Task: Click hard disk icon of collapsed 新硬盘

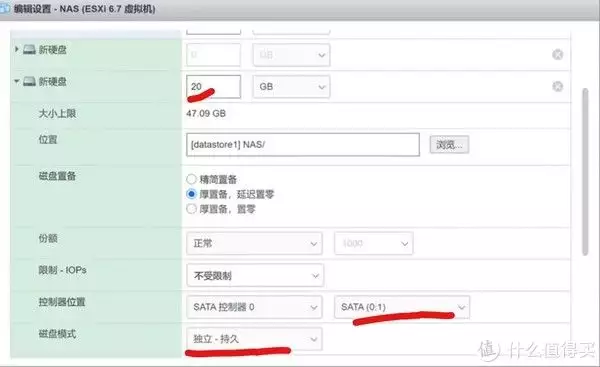Action: tap(29, 49)
